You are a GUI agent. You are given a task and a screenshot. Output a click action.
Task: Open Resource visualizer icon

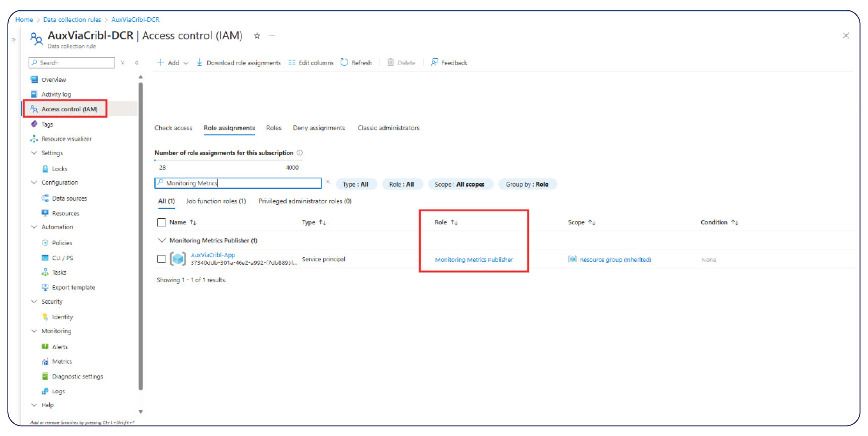34,139
